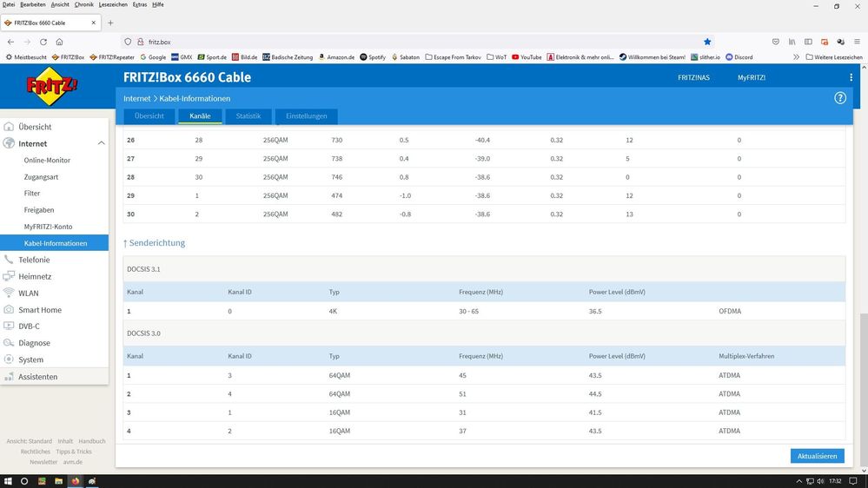Image resolution: width=868 pixels, height=488 pixels.
Task: Open the library icon in the browser toolbar
Action: click(x=792, y=42)
